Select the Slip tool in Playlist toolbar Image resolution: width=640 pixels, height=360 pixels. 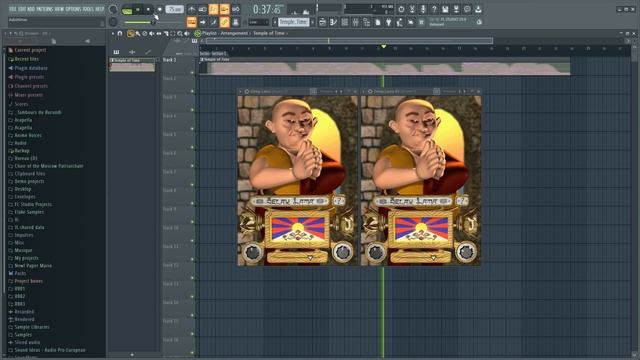[158, 33]
